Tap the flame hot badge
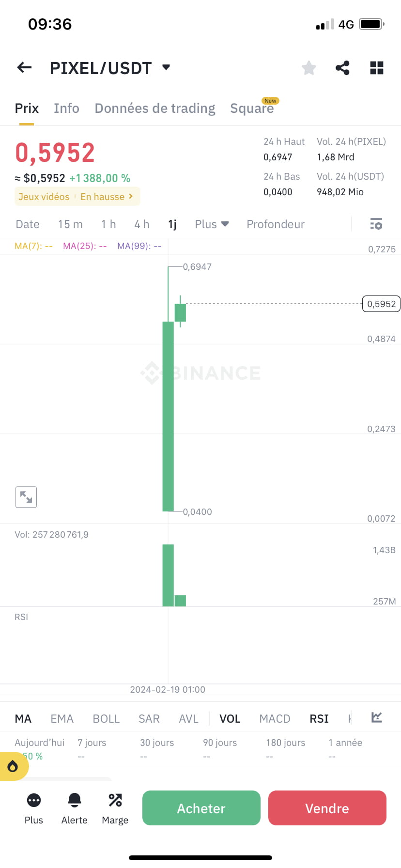 tap(13, 766)
